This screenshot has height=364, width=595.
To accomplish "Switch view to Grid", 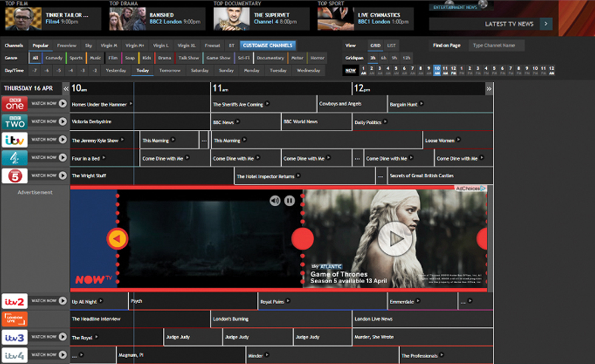I will pyautogui.click(x=375, y=45).
